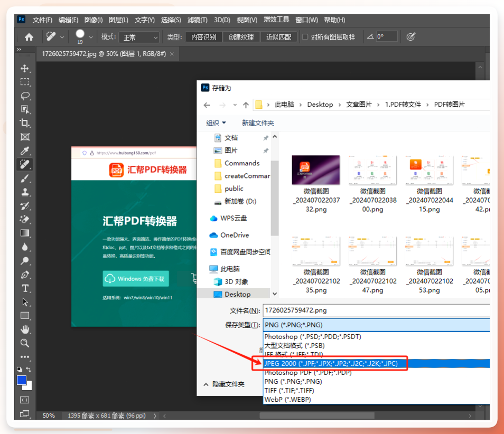Click the white background color swatch

29,387
